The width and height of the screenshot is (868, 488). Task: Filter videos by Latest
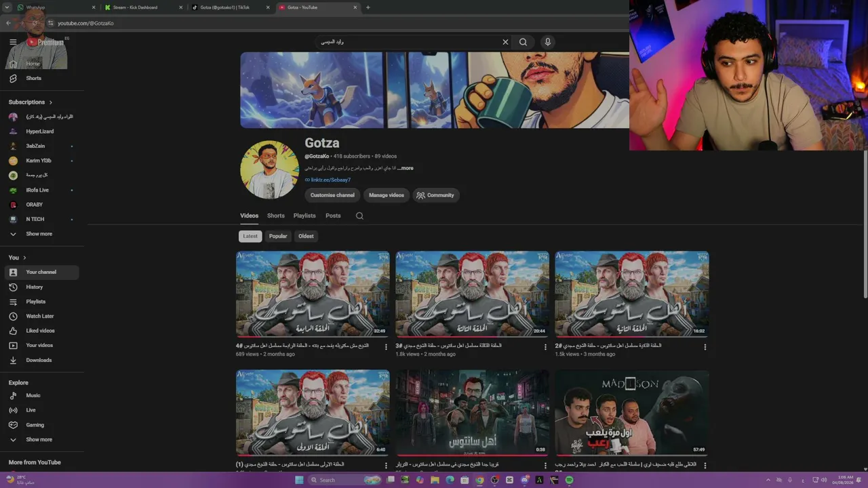pos(250,237)
